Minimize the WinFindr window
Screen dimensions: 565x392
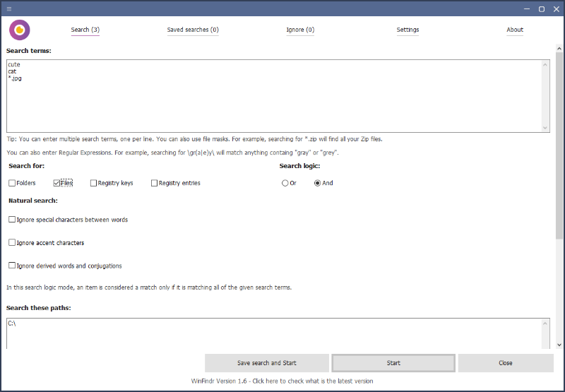click(526, 8)
